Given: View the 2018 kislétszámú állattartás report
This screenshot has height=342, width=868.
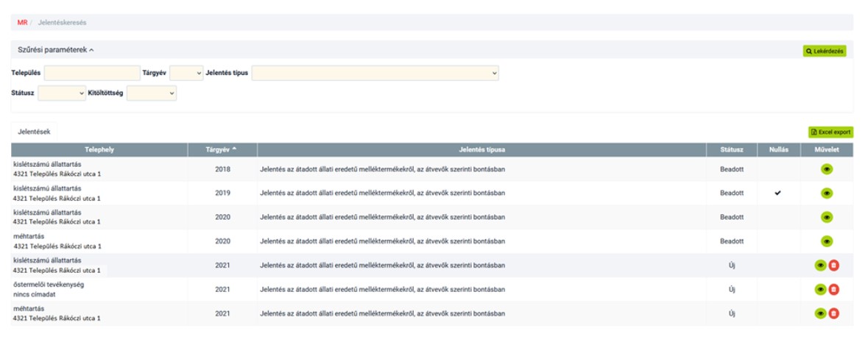Looking at the screenshot, I should (x=826, y=170).
